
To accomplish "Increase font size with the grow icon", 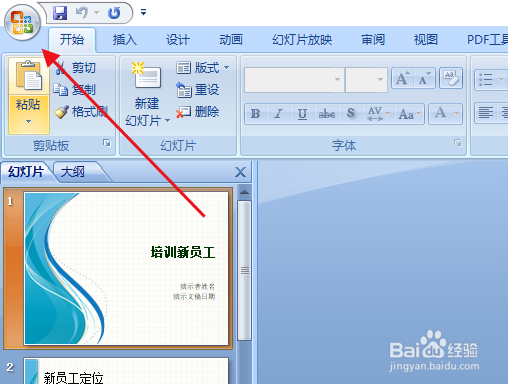I will point(402,79).
